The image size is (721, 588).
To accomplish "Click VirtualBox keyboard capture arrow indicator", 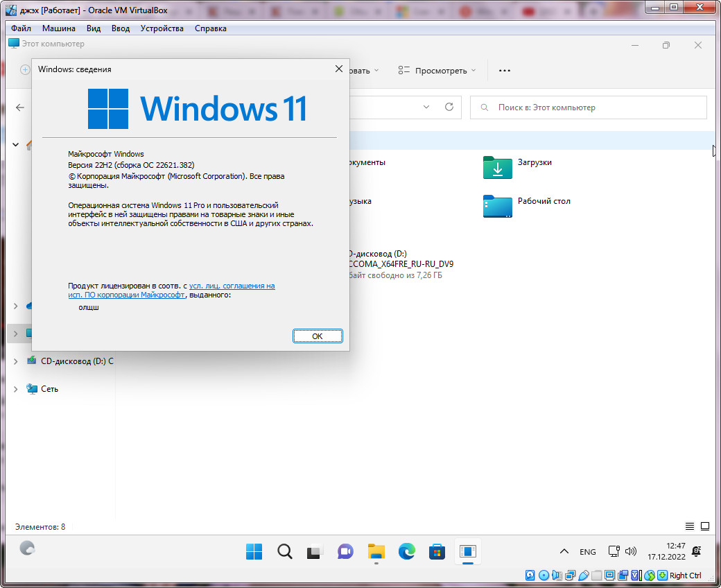I will pos(662,575).
